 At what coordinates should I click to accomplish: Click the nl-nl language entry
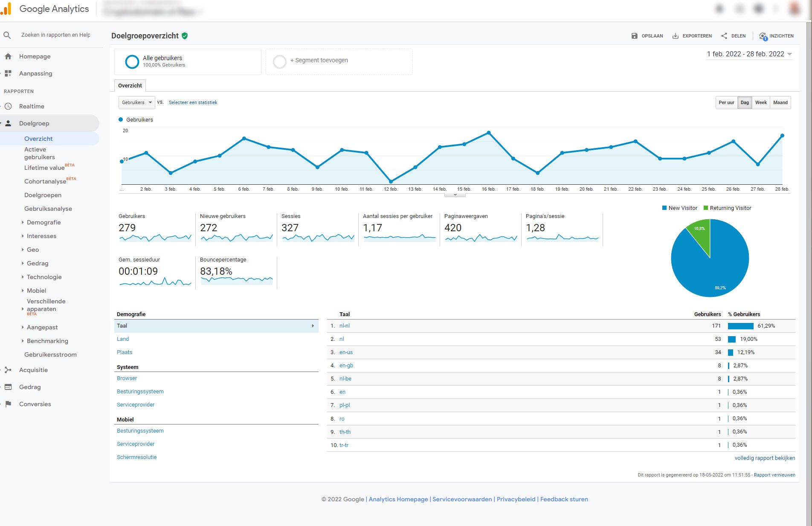345,325
